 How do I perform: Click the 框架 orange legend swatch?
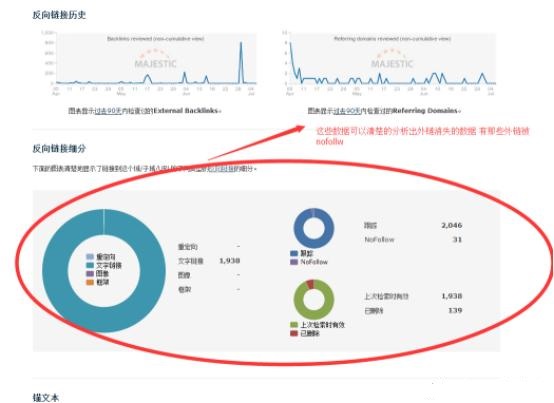(90, 282)
